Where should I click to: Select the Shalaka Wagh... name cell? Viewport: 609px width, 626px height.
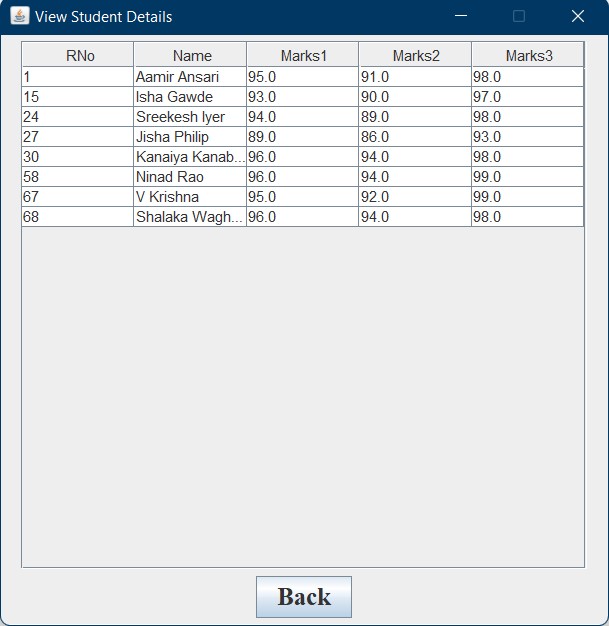190,216
